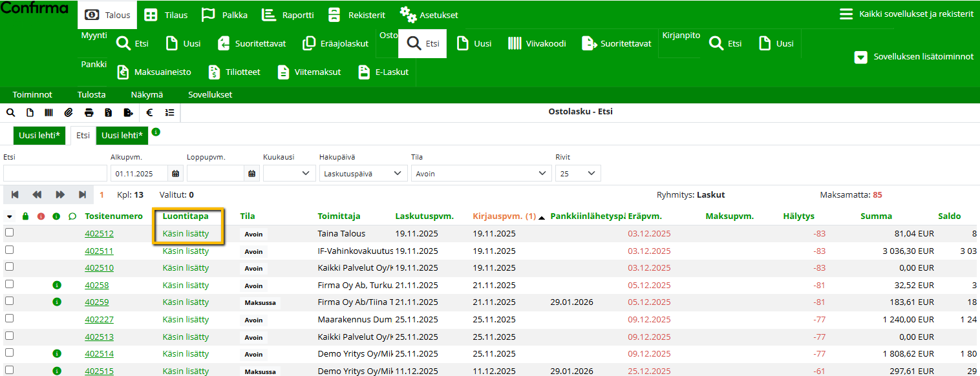The image size is (980, 376).
Task: Open the Raportti main menu
Action: tap(288, 15)
